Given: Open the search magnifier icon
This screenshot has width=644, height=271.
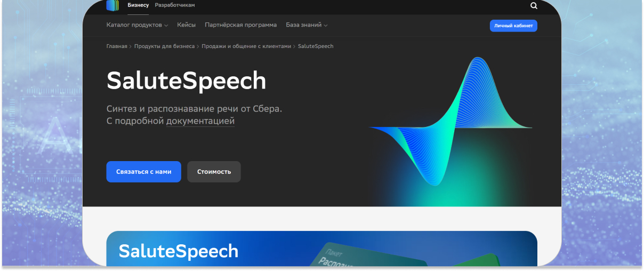Looking at the screenshot, I should click(534, 5).
